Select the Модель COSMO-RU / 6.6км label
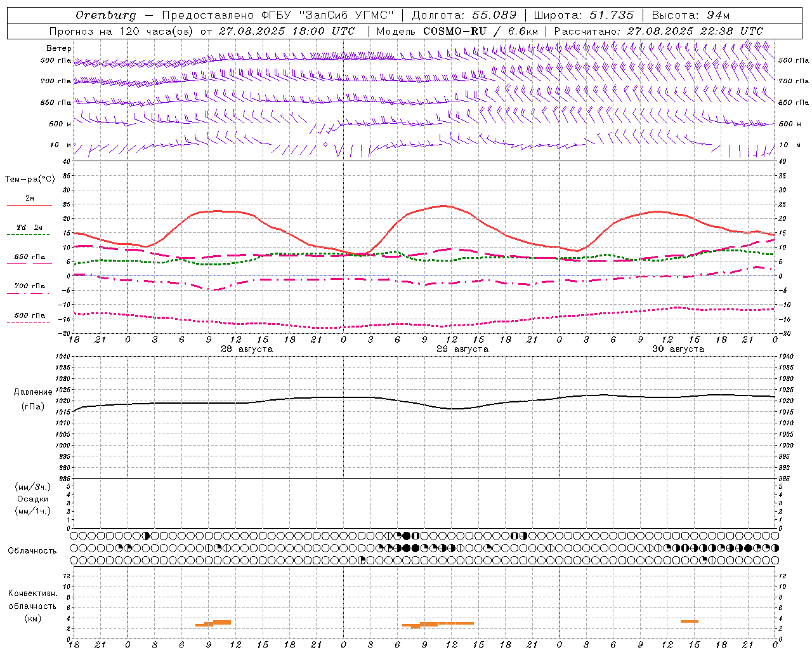Image resolution: width=812 pixels, height=650 pixels. click(457, 31)
